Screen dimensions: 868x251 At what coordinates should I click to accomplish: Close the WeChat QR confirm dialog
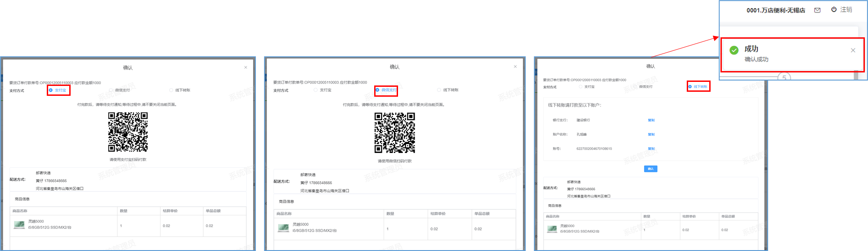pyautogui.click(x=515, y=67)
